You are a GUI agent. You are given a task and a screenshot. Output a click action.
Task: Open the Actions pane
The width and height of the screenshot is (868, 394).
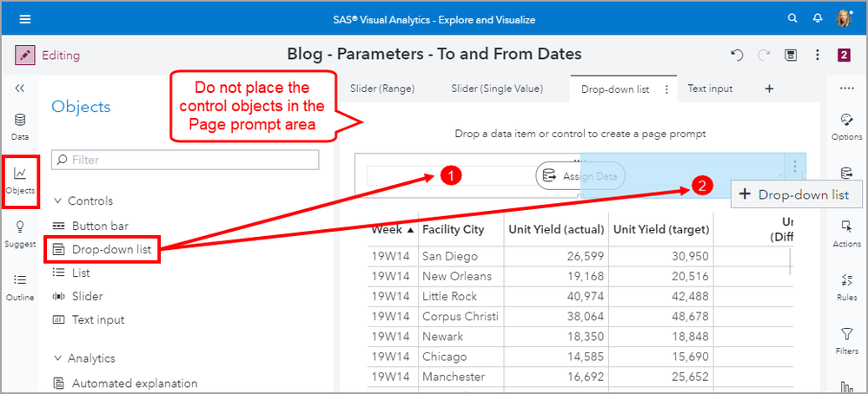click(x=846, y=234)
